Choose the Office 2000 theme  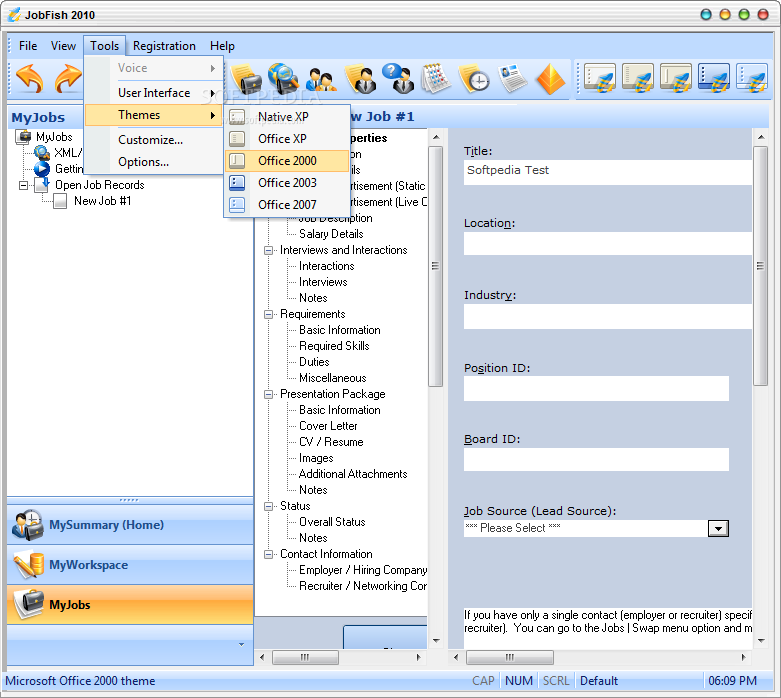coord(287,161)
